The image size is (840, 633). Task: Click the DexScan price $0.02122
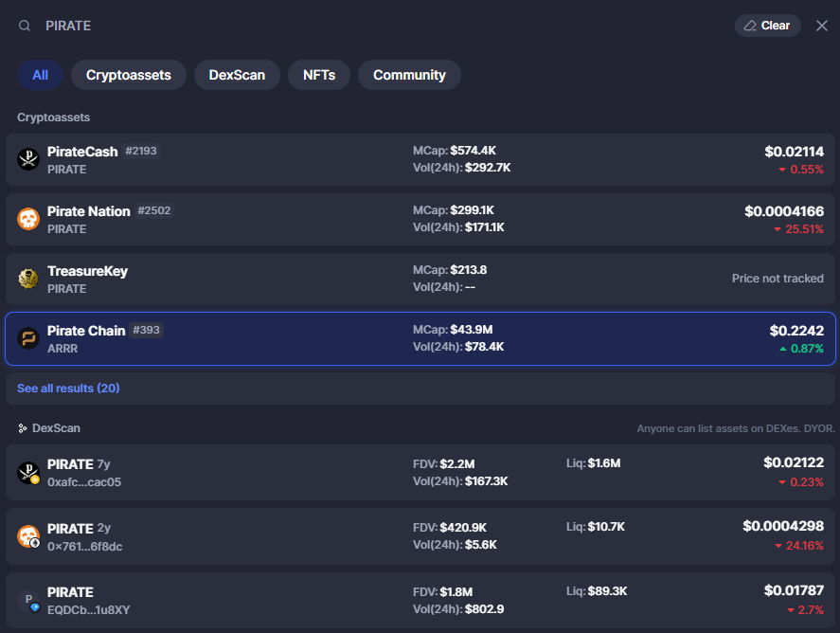(794, 462)
